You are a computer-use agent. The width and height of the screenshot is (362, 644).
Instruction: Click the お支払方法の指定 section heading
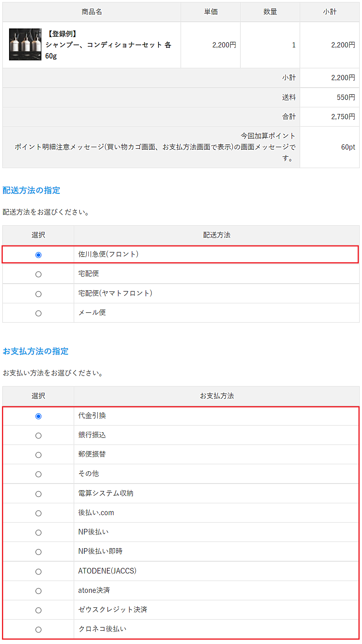click(35, 351)
